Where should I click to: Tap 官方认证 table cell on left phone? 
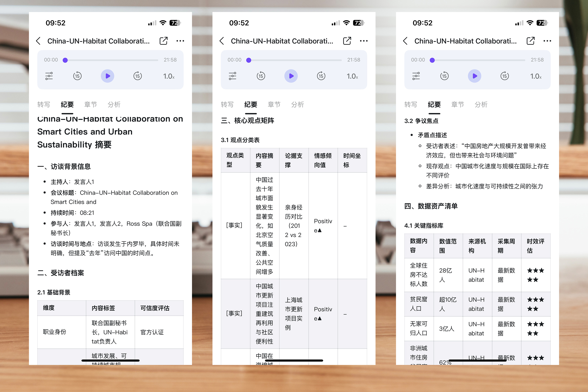point(152,332)
